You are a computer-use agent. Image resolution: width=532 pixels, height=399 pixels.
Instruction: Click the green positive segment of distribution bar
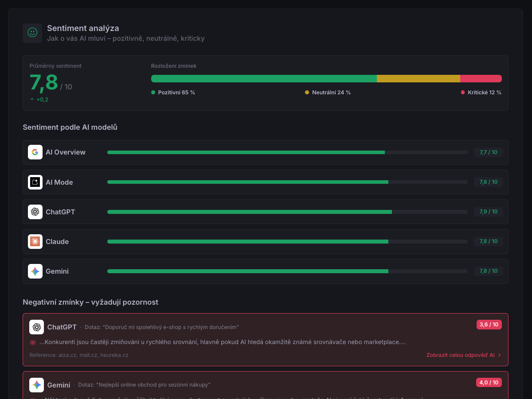264,78
